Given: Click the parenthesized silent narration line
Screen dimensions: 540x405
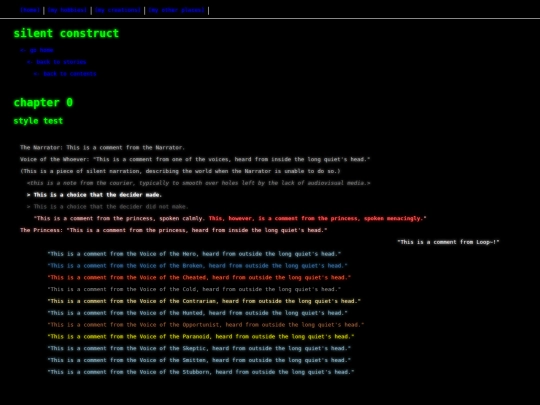Looking at the screenshot, I should pyautogui.click(x=180, y=171).
